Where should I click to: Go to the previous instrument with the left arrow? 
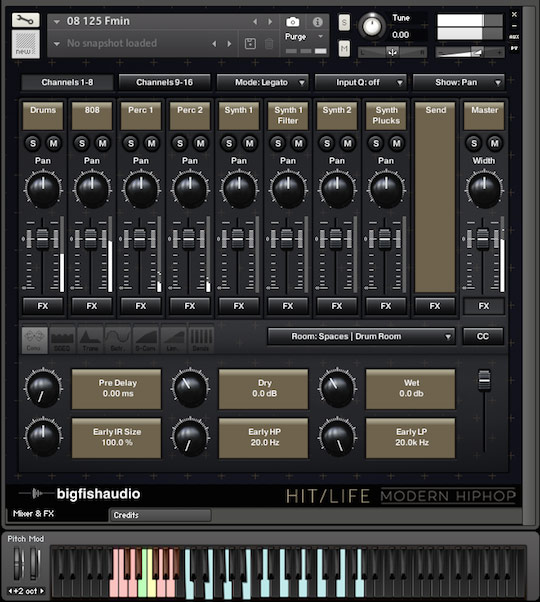255,22
